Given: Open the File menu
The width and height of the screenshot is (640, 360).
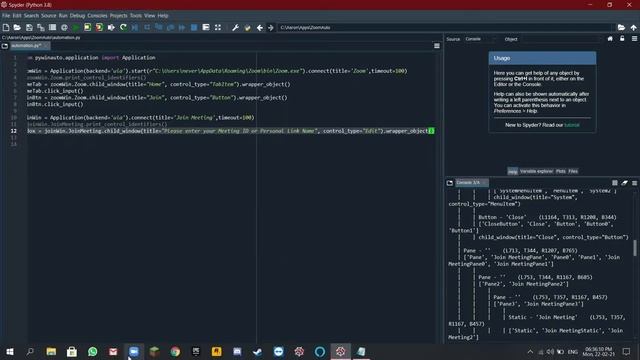Looking at the screenshot, I should coord(6,16).
